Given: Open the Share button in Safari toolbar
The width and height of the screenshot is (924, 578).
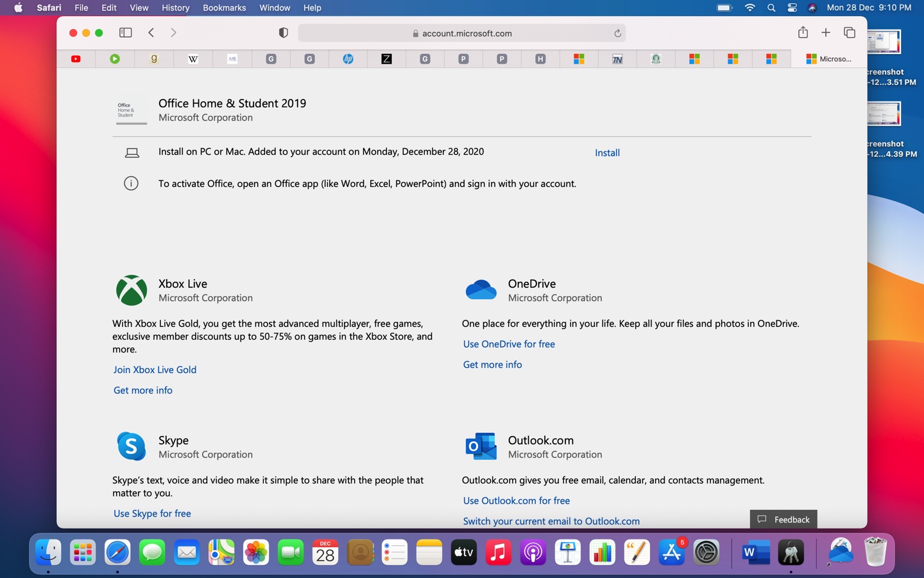Looking at the screenshot, I should point(803,32).
